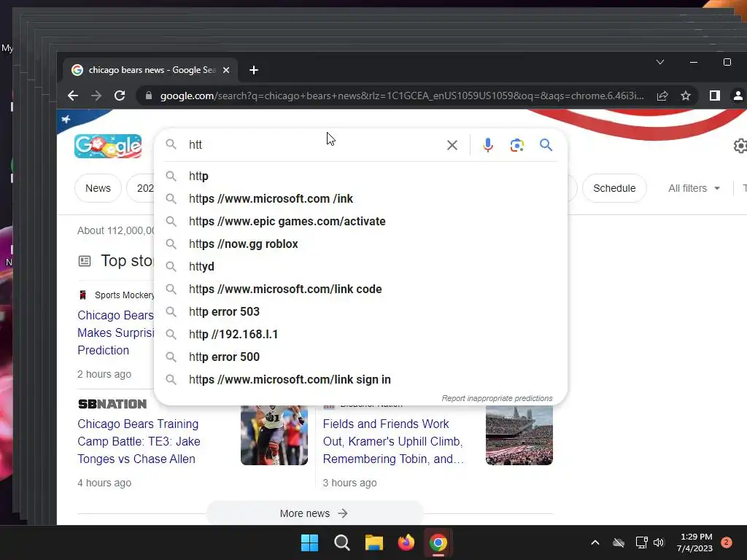This screenshot has height=560, width=747.
Task: Open search by image camera icon
Action: point(517,145)
